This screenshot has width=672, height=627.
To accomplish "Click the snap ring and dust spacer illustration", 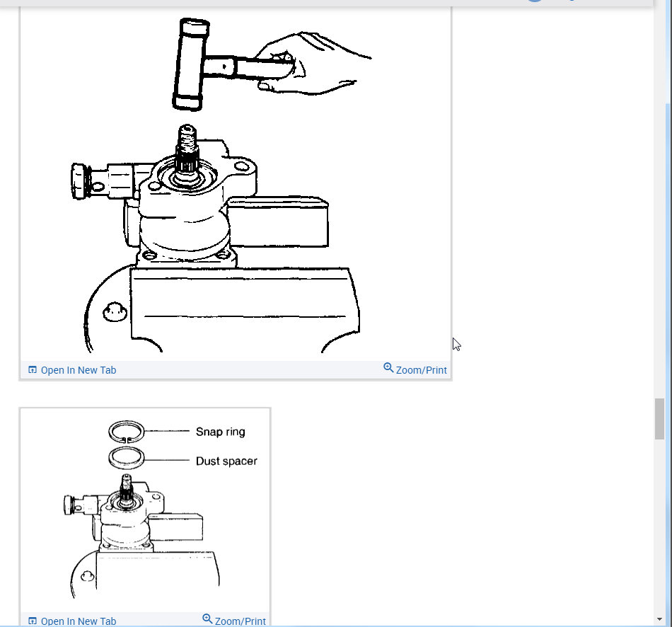I will coord(145,510).
